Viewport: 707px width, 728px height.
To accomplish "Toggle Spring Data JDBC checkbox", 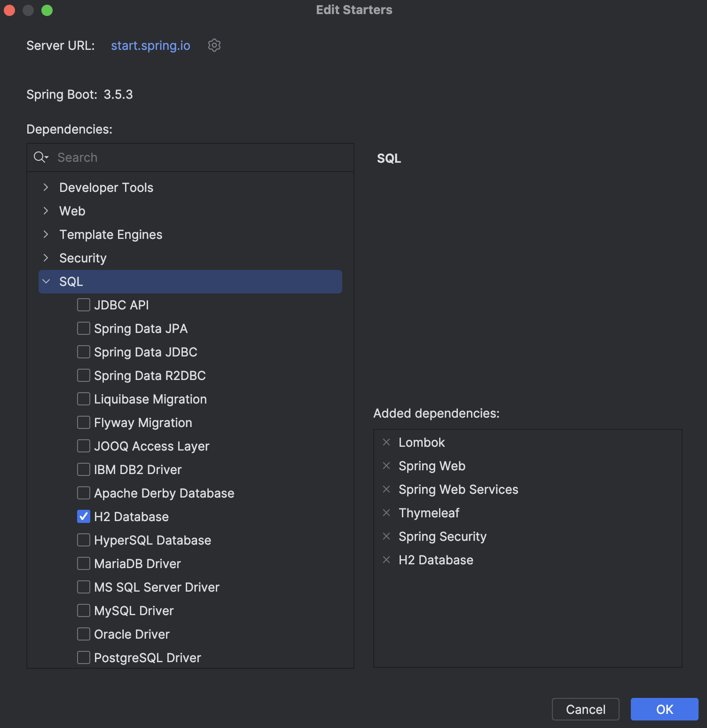I will 84,352.
